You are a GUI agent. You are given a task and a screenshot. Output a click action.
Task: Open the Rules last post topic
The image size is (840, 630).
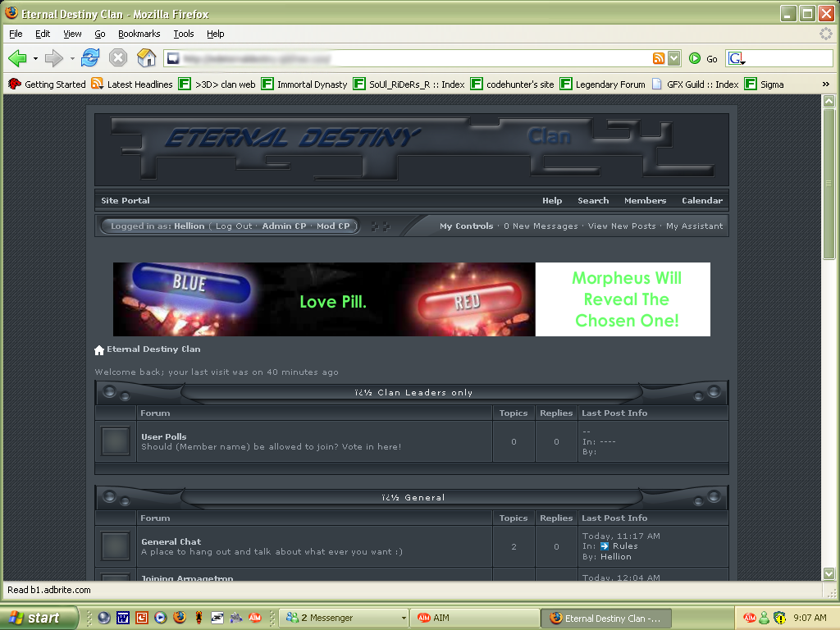pos(625,546)
